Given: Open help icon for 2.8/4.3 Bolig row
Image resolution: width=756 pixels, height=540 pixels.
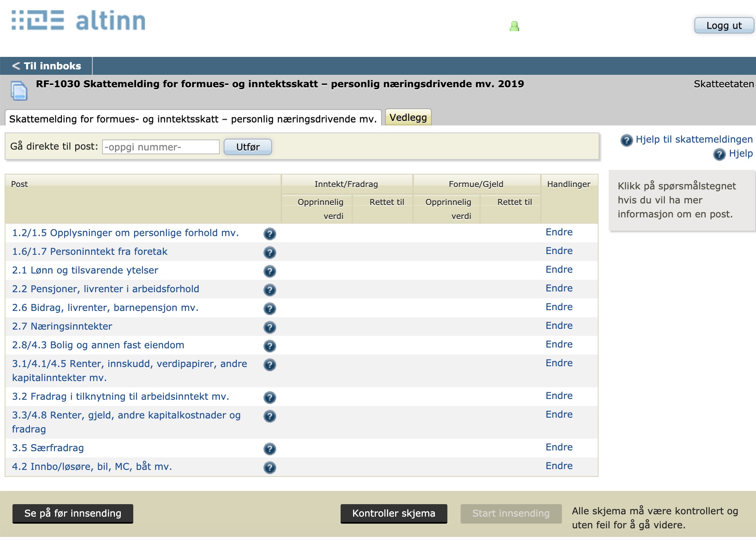Looking at the screenshot, I should pos(270,346).
